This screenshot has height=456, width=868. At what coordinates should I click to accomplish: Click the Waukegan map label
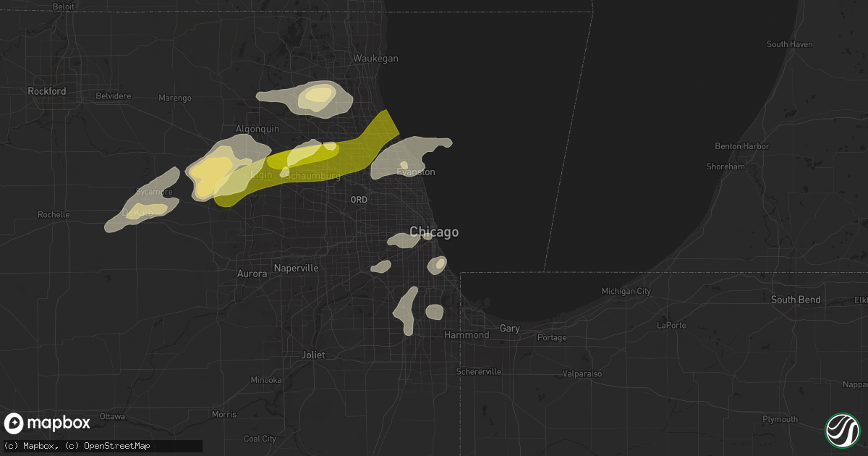(375, 59)
